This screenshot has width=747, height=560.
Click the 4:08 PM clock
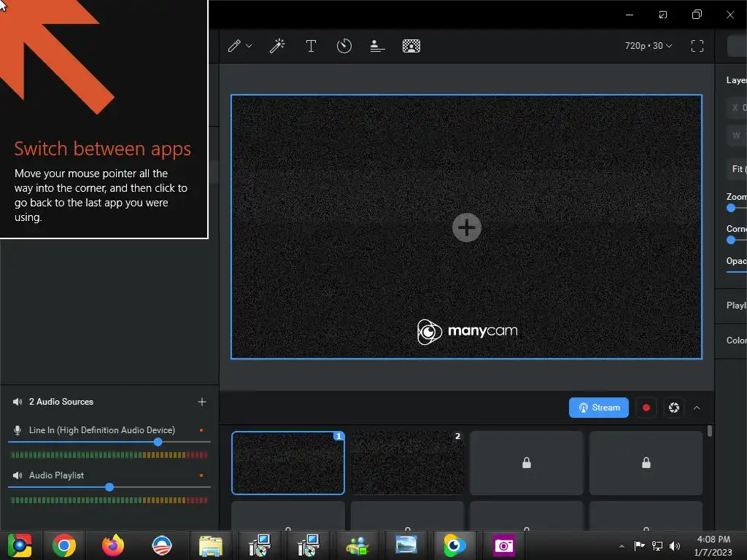(x=713, y=539)
